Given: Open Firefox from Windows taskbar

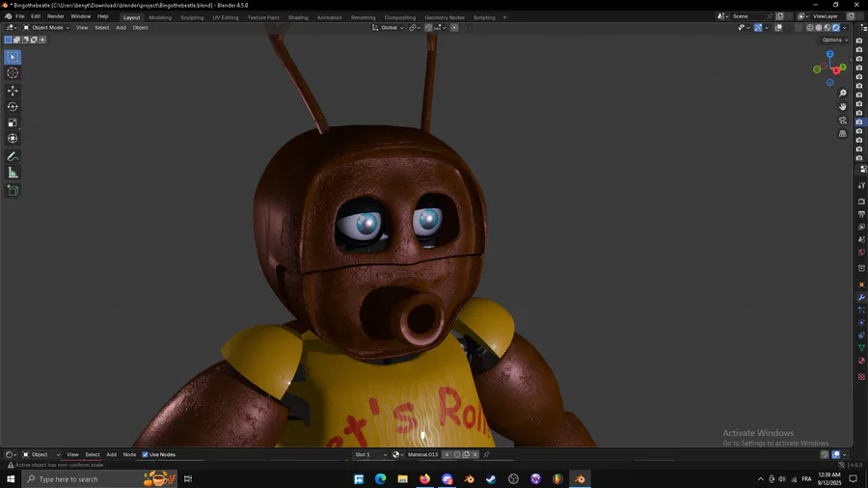Looking at the screenshot, I should [x=424, y=478].
